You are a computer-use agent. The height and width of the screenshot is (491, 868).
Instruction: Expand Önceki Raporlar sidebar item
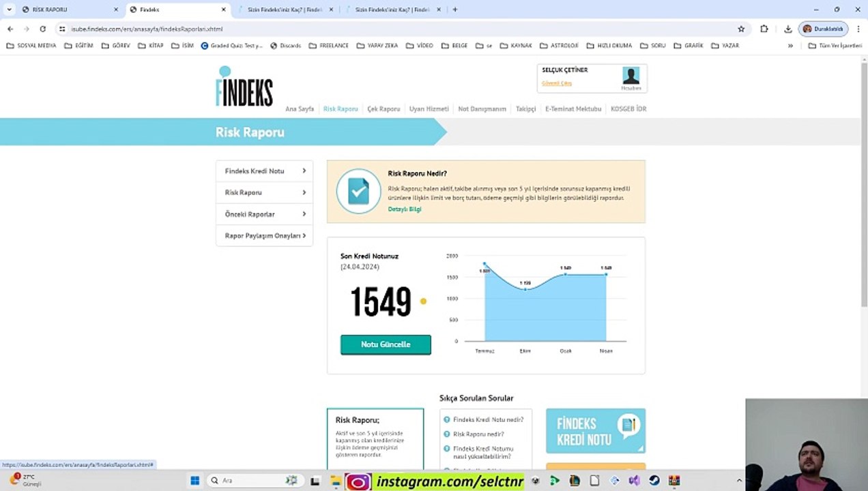[x=264, y=214]
